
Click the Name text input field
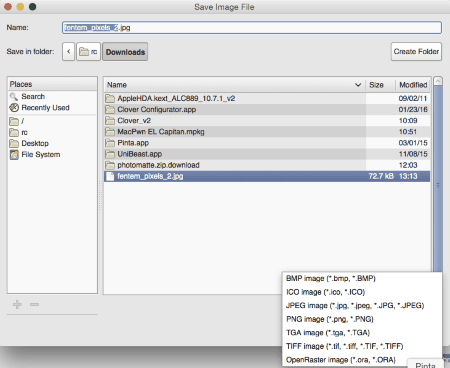tap(252, 28)
